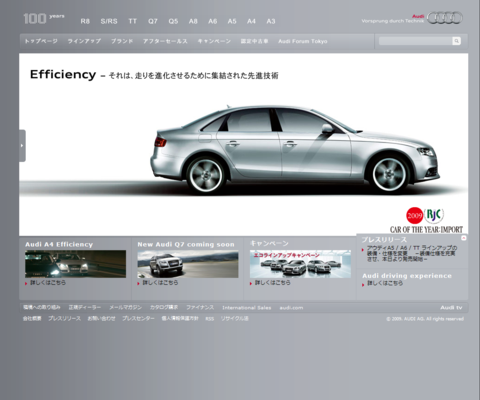Open 環境への取り組み footer link
This screenshot has width=480, height=400.
[42, 307]
